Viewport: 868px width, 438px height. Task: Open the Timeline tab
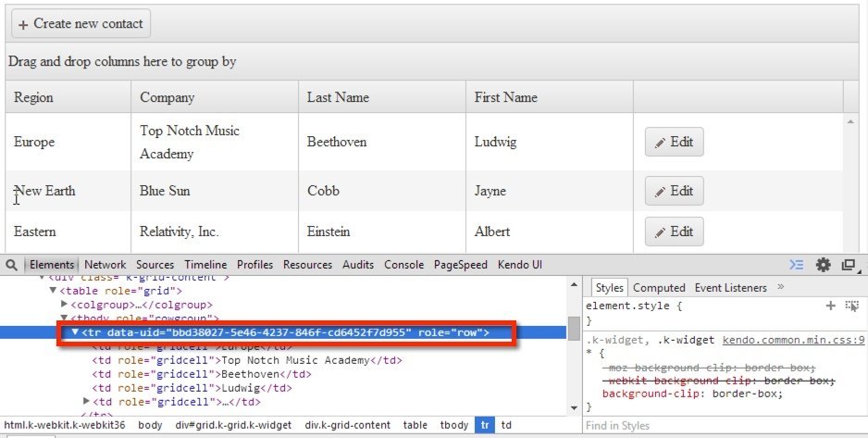click(205, 265)
